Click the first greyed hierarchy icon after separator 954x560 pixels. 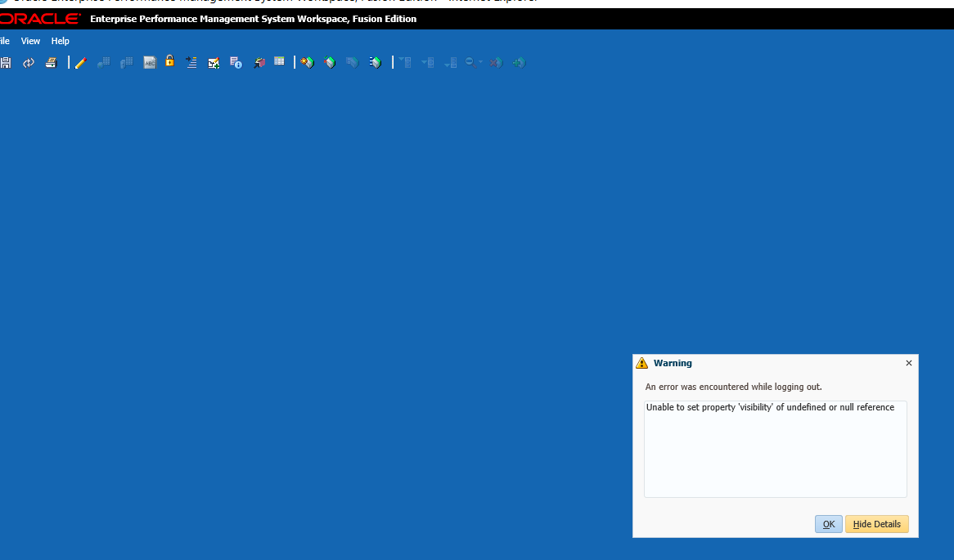pos(405,63)
